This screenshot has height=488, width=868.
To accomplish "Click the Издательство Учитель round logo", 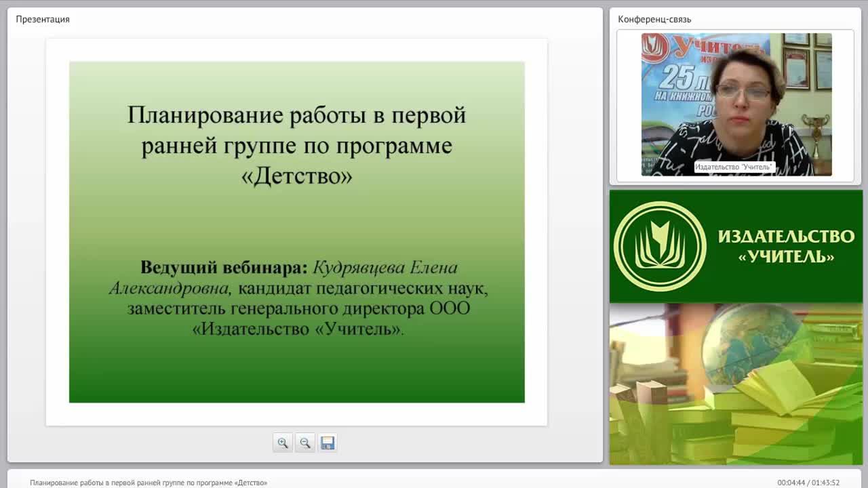I will (660, 246).
